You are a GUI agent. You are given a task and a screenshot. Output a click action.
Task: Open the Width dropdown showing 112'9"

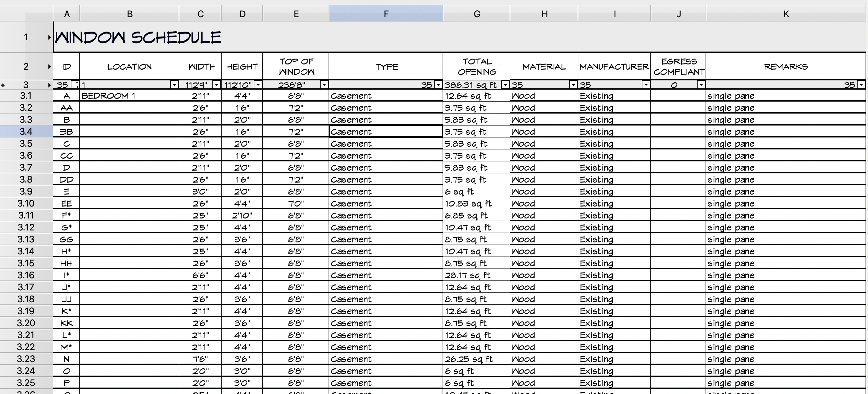pos(217,85)
